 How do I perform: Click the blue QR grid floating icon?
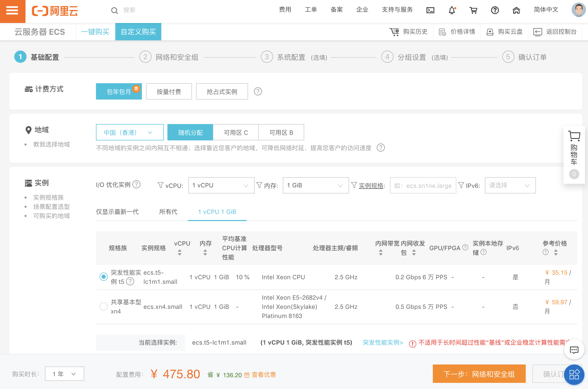click(574, 374)
